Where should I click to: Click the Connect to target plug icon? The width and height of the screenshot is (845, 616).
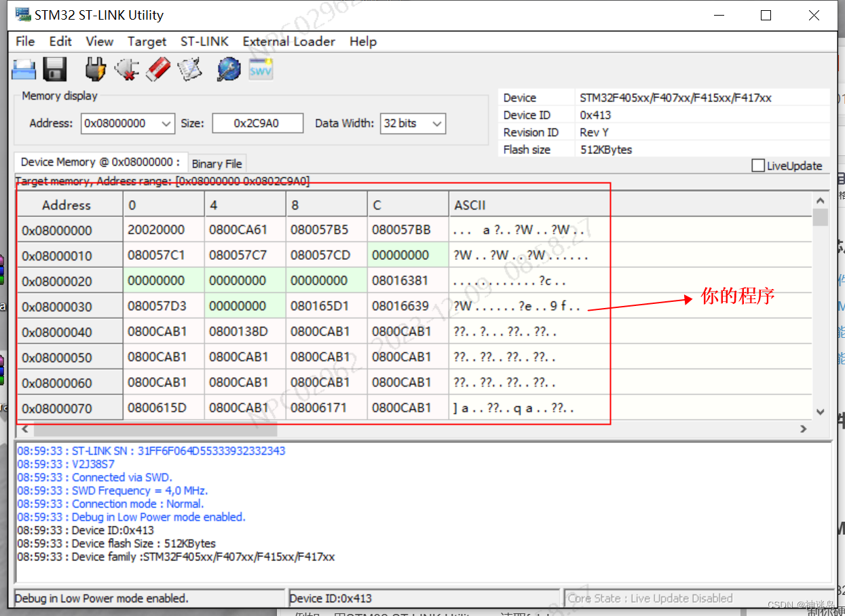pyautogui.click(x=96, y=69)
